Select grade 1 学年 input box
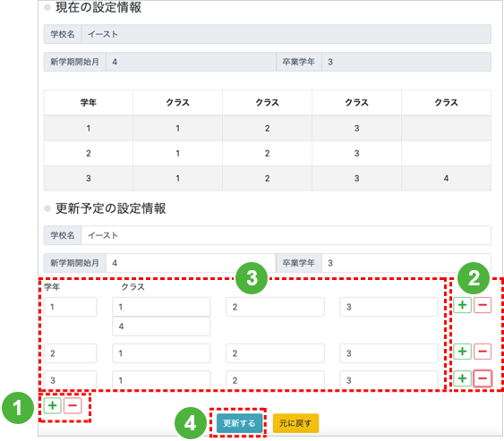The height and width of the screenshot is (441, 504). (70, 307)
